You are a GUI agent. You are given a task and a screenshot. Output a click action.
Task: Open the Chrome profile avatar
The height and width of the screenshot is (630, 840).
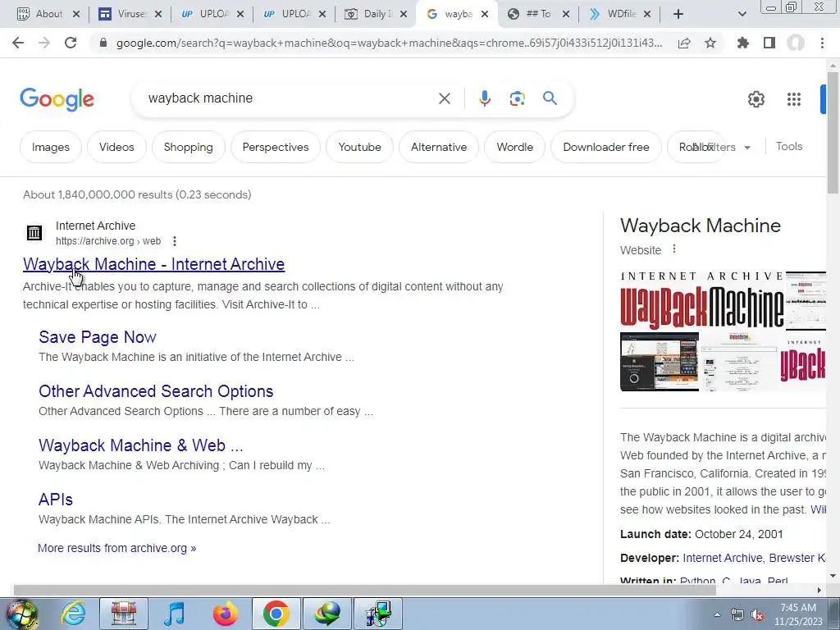point(796,43)
